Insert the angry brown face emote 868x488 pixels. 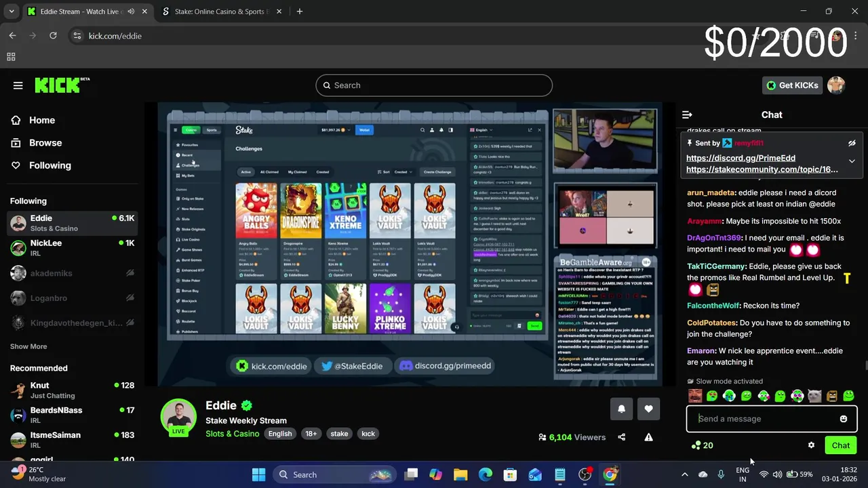pyautogui.click(x=831, y=396)
